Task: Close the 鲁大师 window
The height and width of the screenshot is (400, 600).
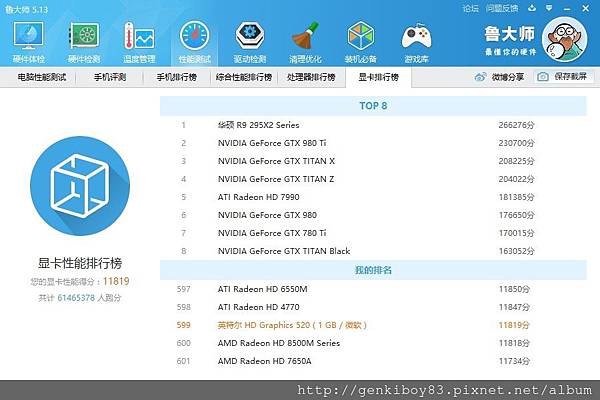Action: tap(585, 8)
